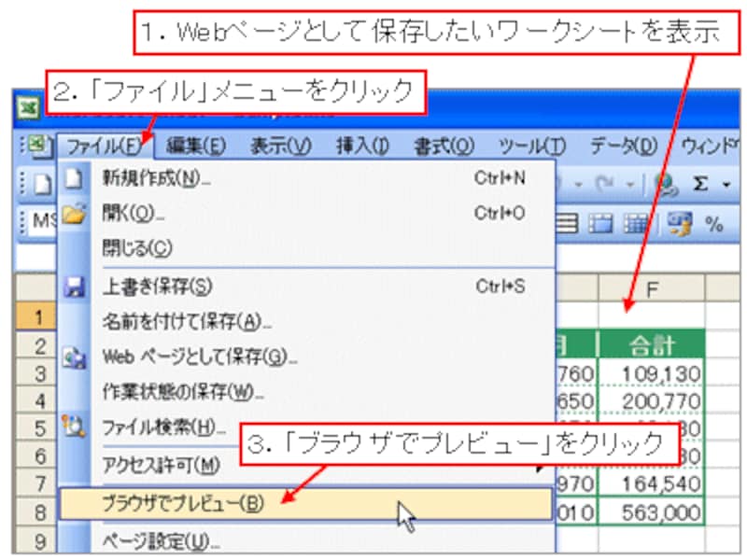The image size is (747, 560).
Task: Click the Redo toolbar icon
Action: coord(605,184)
